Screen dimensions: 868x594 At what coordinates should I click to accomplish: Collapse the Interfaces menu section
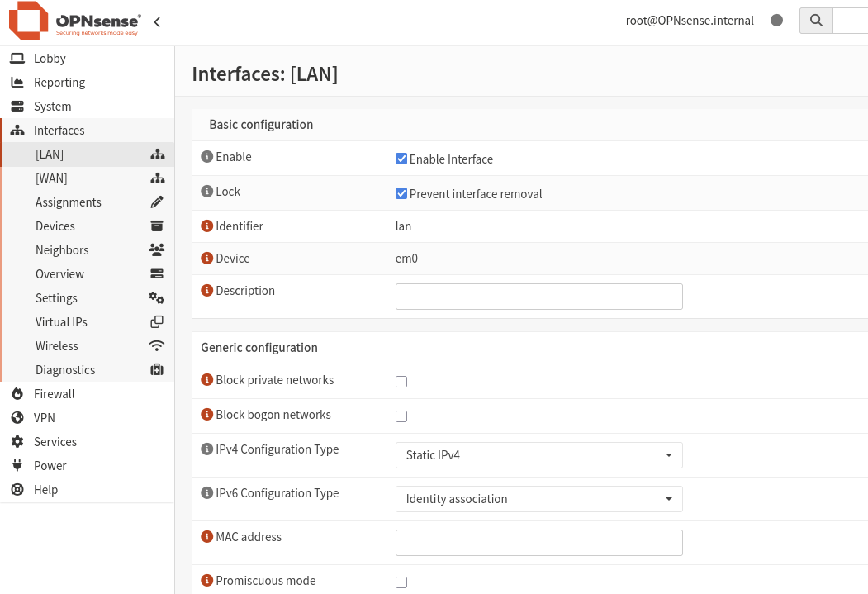[x=88, y=130]
